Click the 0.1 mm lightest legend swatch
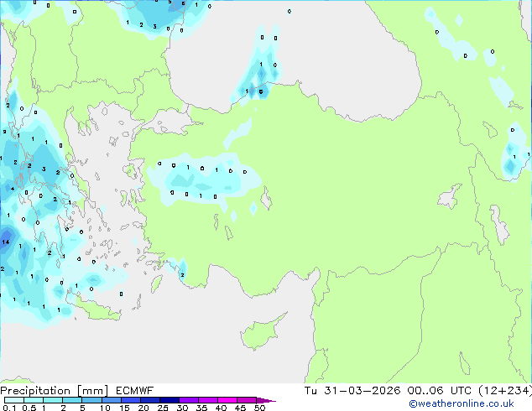The width and height of the screenshot is (532, 411). 14,400
